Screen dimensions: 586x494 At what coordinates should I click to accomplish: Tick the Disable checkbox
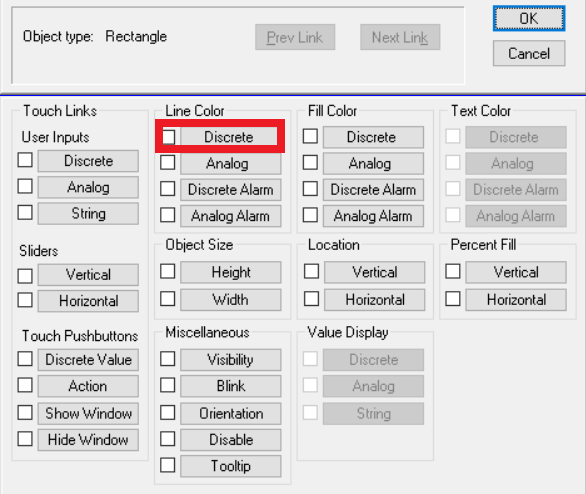[x=167, y=439]
